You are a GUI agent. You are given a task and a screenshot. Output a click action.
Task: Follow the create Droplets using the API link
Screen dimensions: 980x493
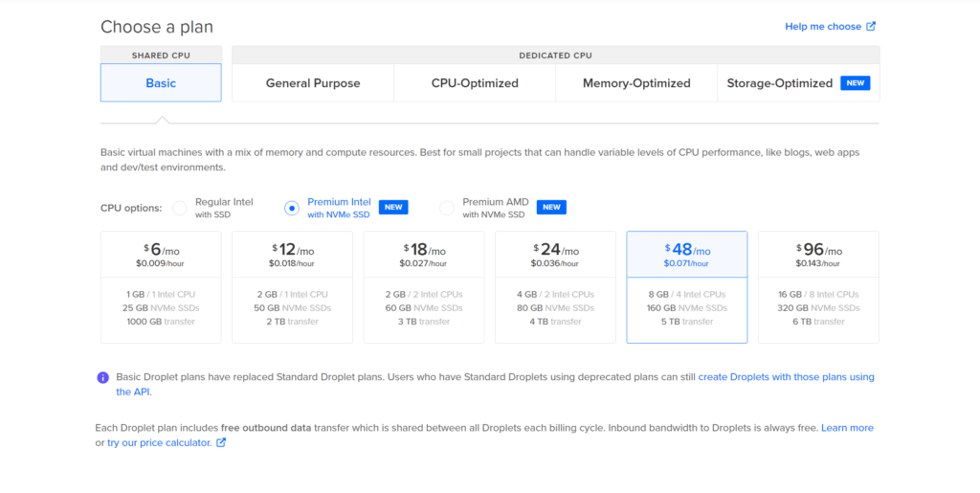click(x=786, y=377)
